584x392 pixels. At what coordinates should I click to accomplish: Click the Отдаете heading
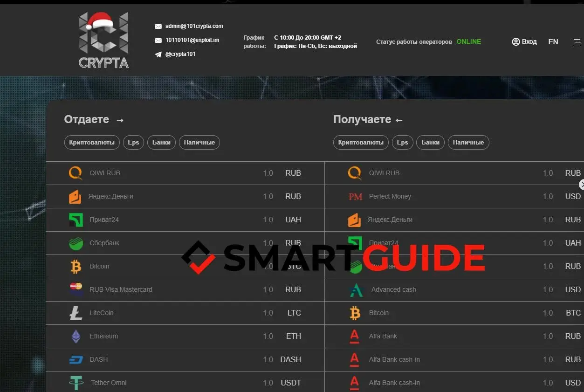coord(87,119)
